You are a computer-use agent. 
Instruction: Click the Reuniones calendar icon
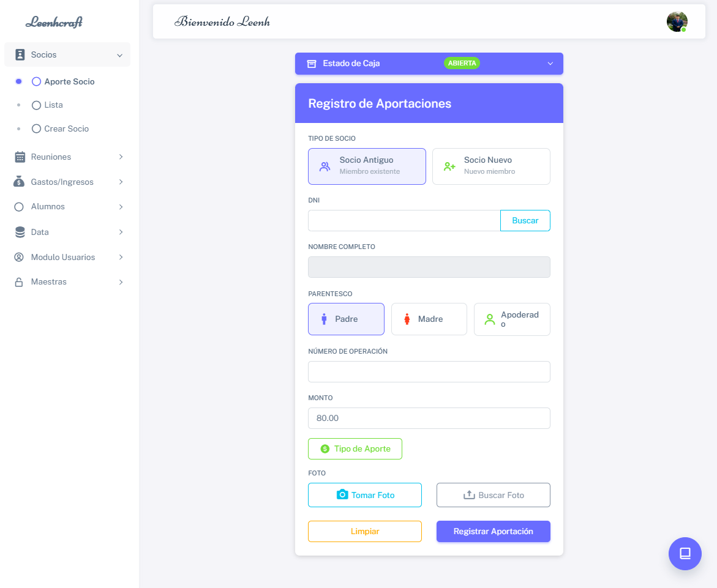20,157
